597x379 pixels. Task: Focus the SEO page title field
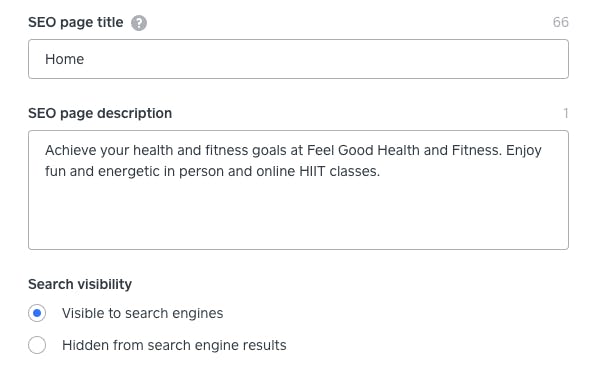(298, 59)
